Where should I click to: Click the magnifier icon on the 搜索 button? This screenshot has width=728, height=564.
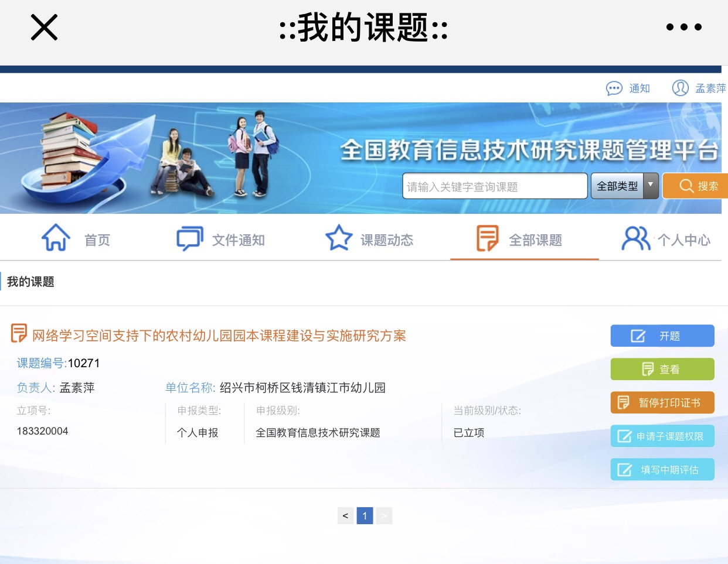click(685, 186)
